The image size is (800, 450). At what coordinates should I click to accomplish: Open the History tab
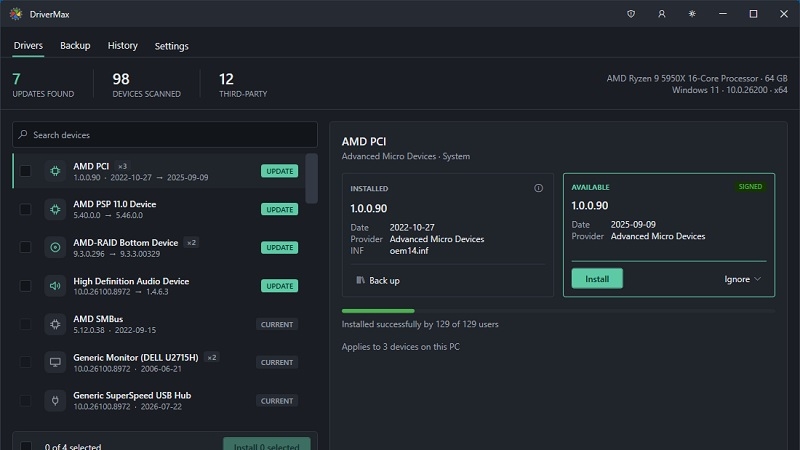point(122,45)
